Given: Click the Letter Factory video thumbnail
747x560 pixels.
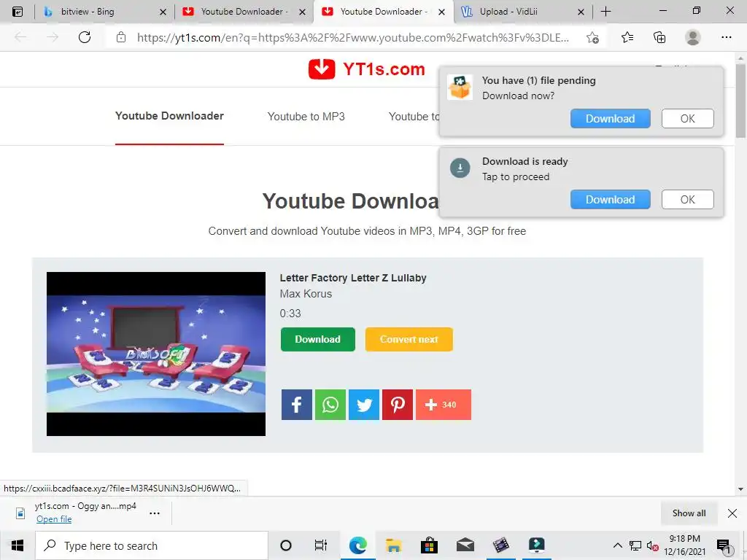Looking at the screenshot, I should pyautogui.click(x=156, y=354).
